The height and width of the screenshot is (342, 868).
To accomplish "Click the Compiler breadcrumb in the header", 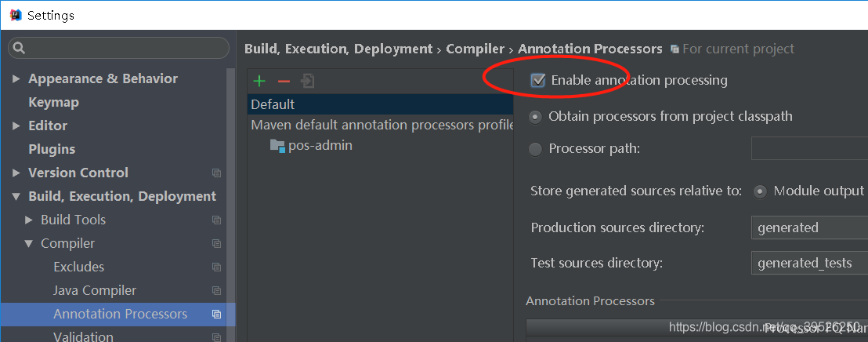I will coord(475,49).
